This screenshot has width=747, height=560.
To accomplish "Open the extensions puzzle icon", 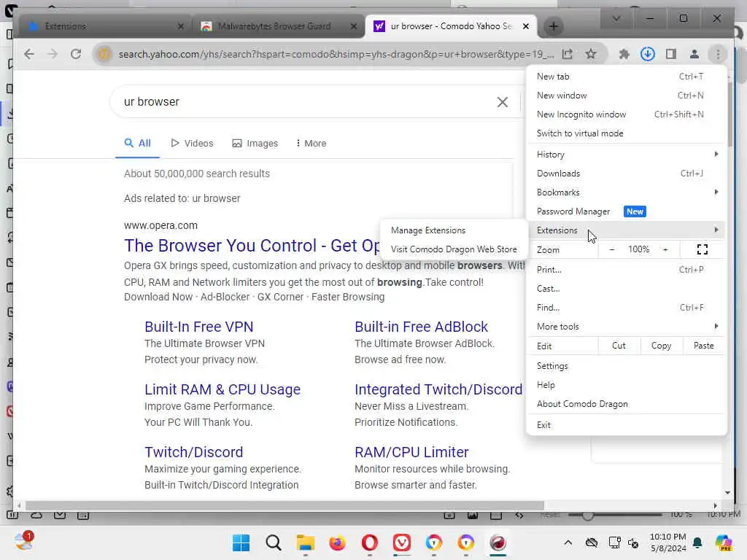I will point(624,54).
